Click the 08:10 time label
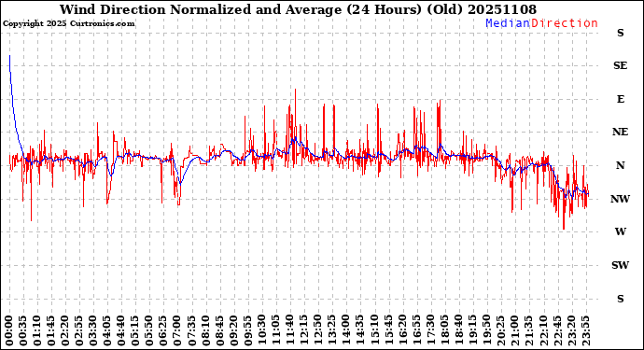The width and height of the screenshot is (644, 350). [206, 330]
